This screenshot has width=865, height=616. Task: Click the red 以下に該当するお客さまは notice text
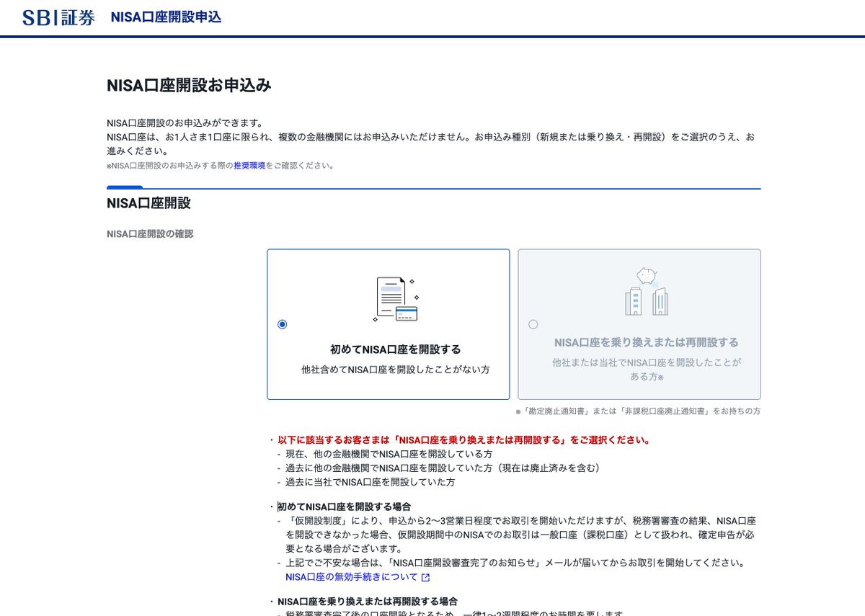pos(463,439)
